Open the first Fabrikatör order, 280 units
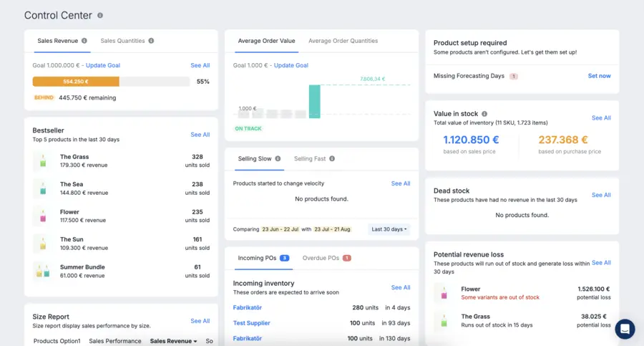The image size is (644, 346). click(248, 307)
